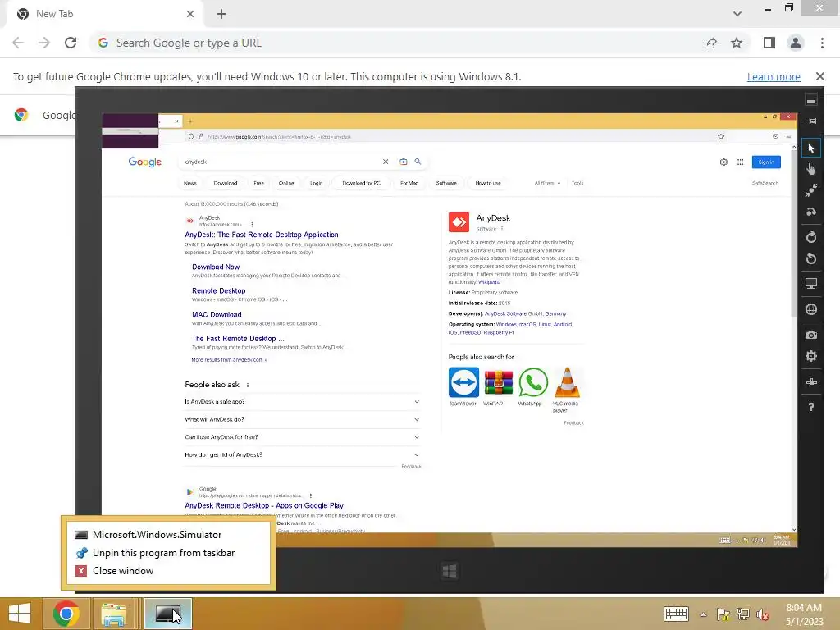Bookmark this tab star in Chrome
The height and width of the screenshot is (630, 840).
click(737, 43)
